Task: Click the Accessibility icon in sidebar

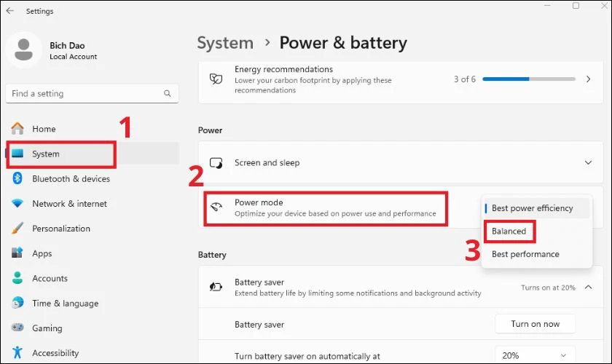Action: click(x=17, y=353)
